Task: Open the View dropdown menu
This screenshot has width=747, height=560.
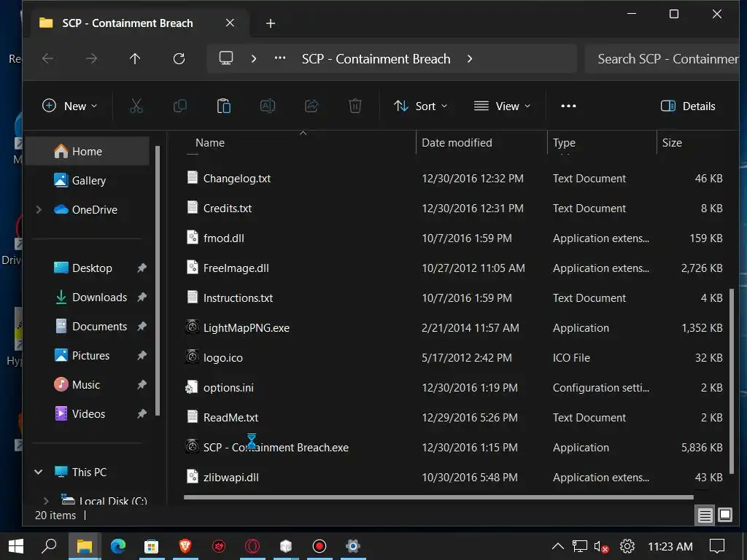Action: (502, 106)
